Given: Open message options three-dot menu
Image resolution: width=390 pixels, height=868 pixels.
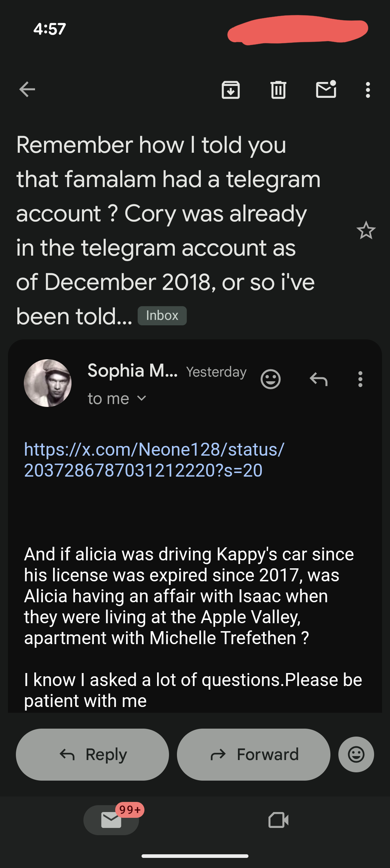Looking at the screenshot, I should 360,379.
